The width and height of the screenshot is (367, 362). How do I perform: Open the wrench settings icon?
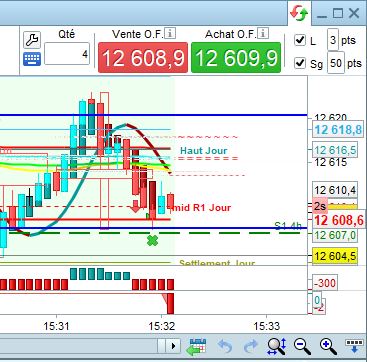coord(32,40)
